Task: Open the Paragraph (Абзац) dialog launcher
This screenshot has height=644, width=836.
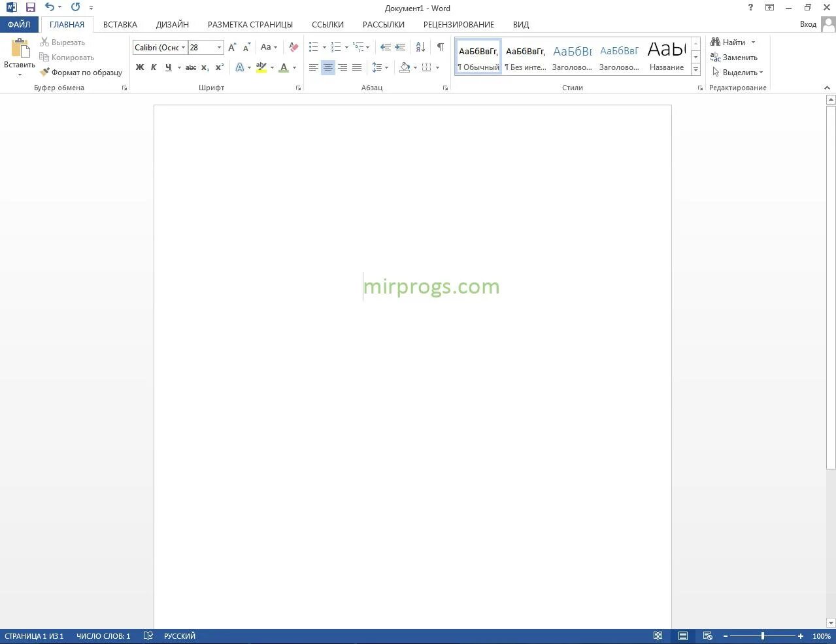Action: click(x=445, y=88)
